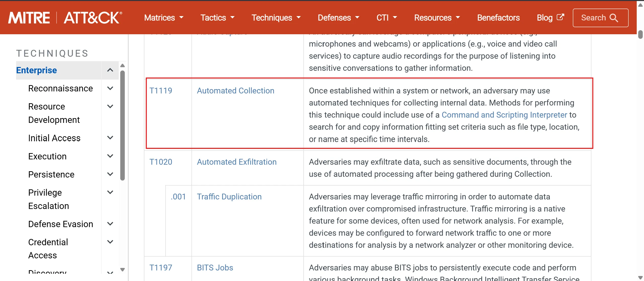644x281 pixels.
Task: Expand Reconnaissance chevron in sidebar
Action: [x=110, y=88]
